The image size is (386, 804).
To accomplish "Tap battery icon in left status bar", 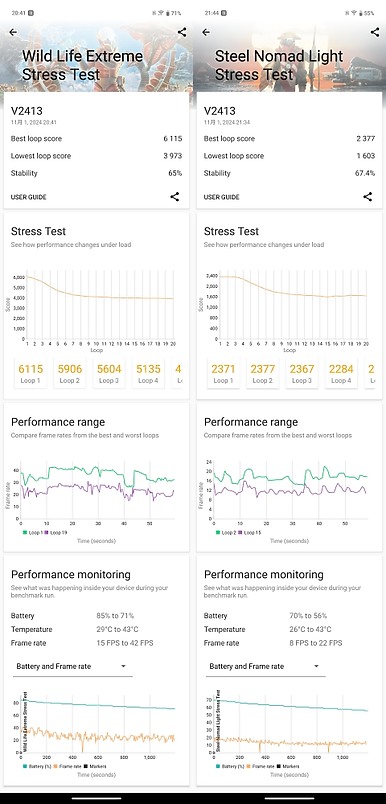I will coord(167,13).
